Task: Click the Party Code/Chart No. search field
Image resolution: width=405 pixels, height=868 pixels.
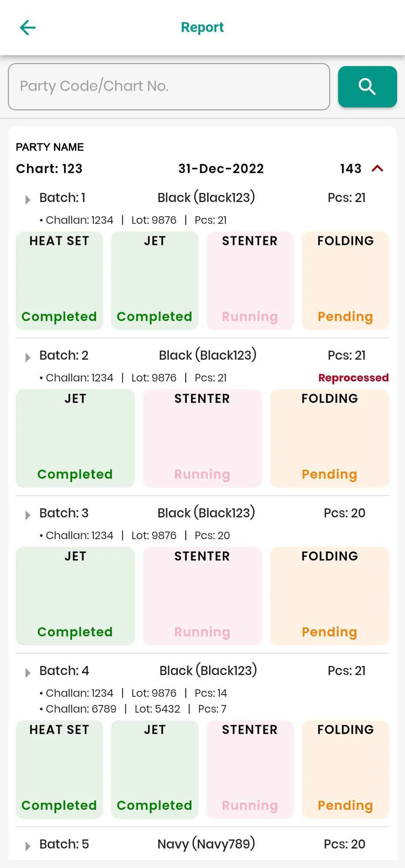Action: point(169,87)
